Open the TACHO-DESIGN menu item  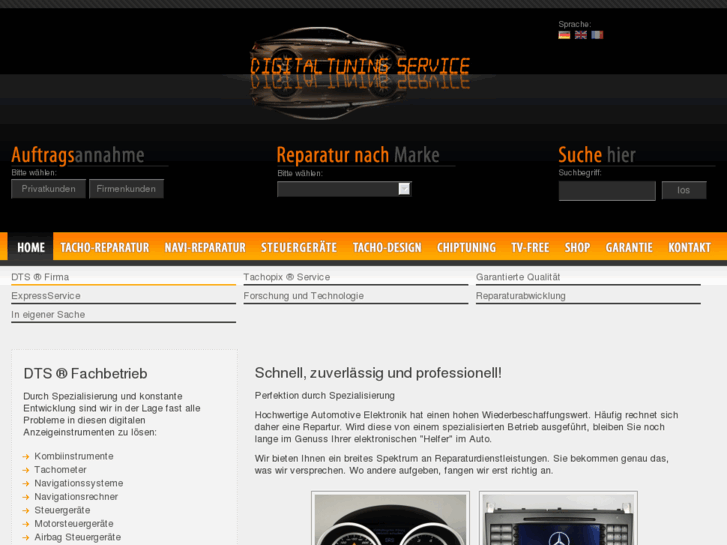coord(387,247)
